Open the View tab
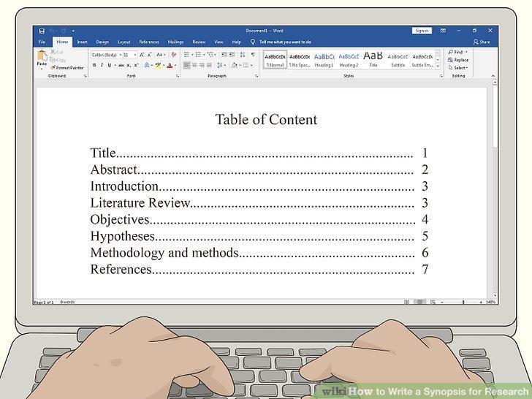This screenshot has width=532, height=399. (x=218, y=42)
